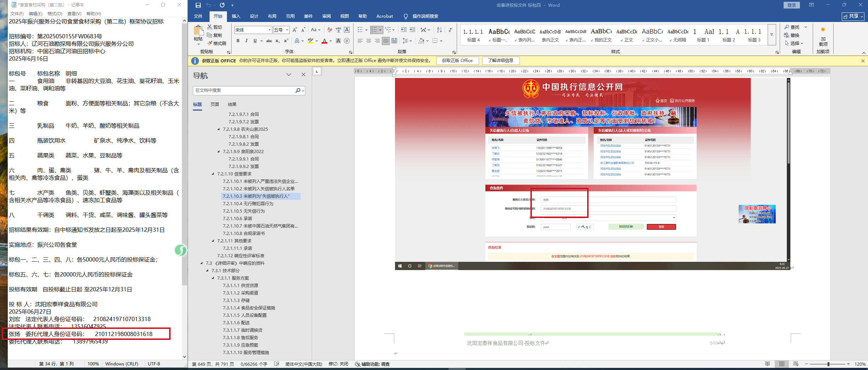Click the redo/repeat icon in Quick Access Toolbar

(222, 5)
